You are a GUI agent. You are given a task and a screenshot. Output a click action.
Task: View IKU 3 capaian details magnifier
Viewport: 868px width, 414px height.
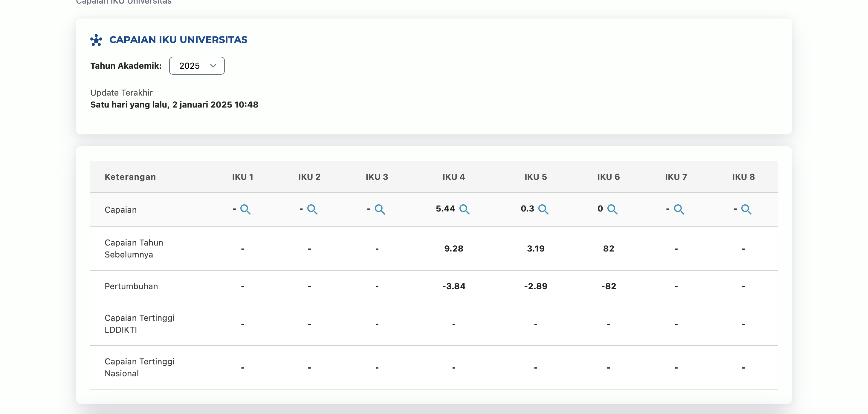380,209
